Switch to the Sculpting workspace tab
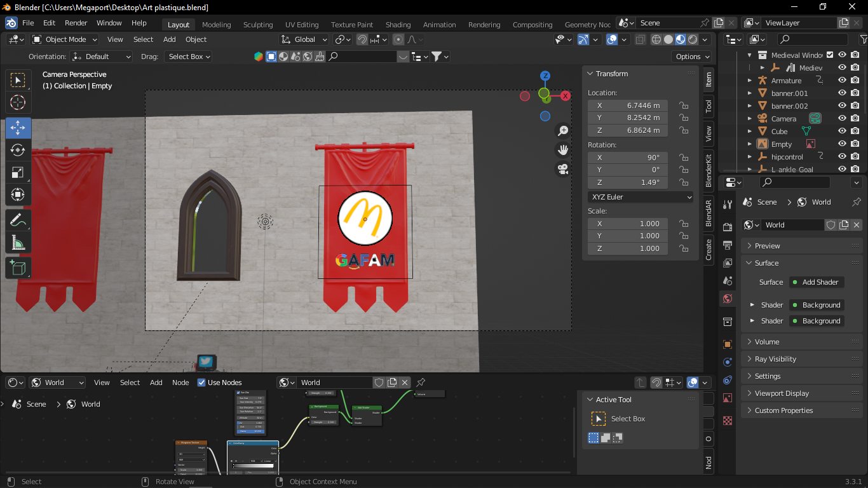The image size is (868, 488). 258,25
